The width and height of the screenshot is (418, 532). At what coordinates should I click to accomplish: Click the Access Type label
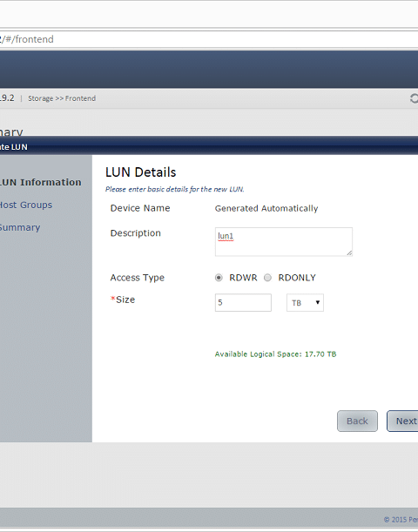coord(137,278)
